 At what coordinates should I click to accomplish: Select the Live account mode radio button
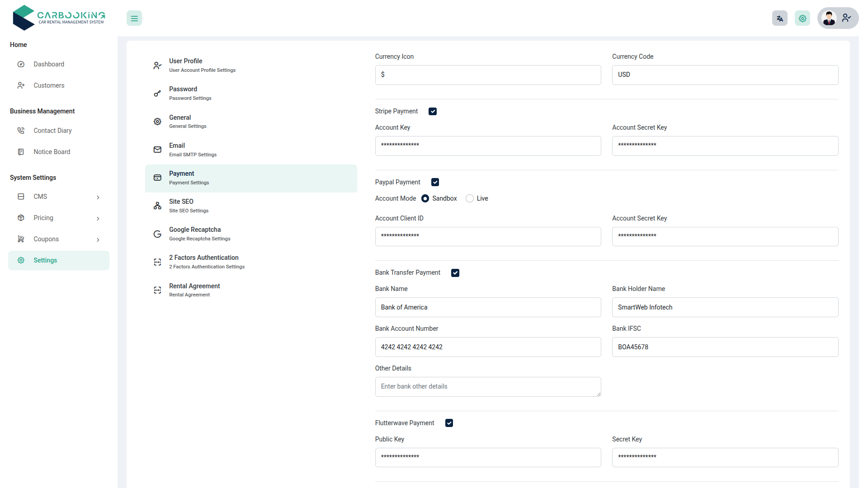point(469,198)
